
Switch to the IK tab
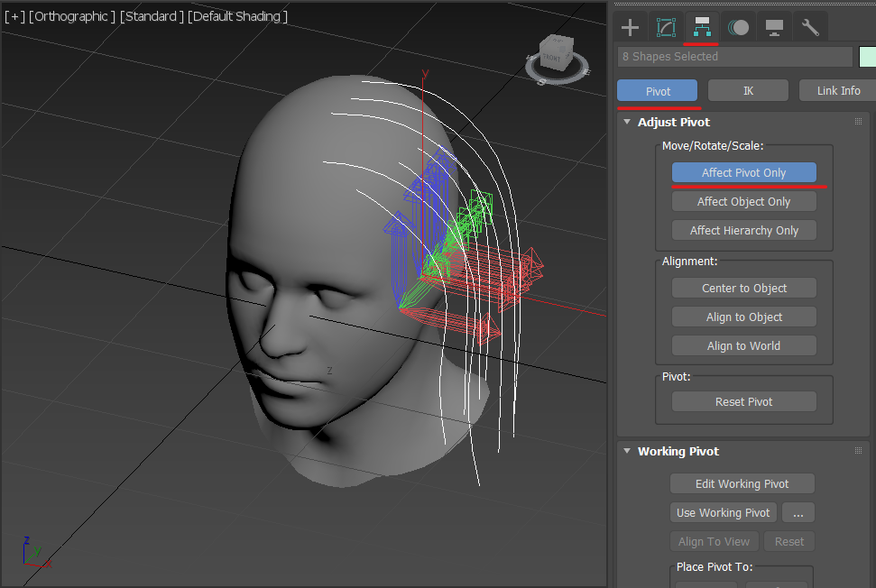pos(748,90)
